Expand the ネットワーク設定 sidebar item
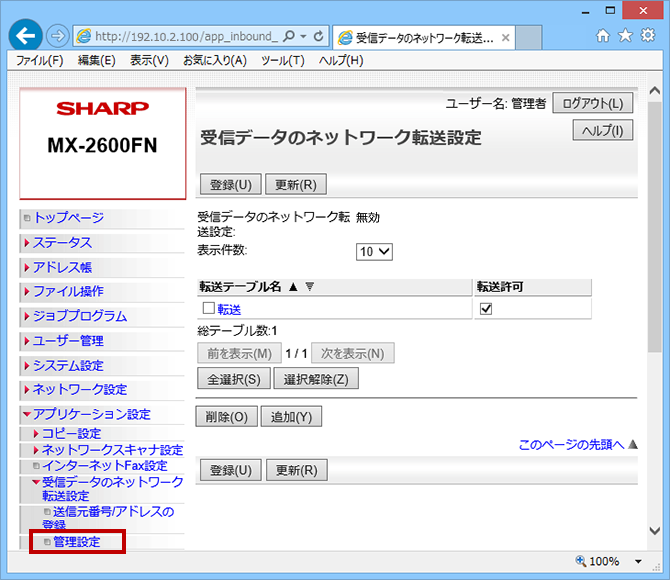670x580 pixels. [80, 390]
